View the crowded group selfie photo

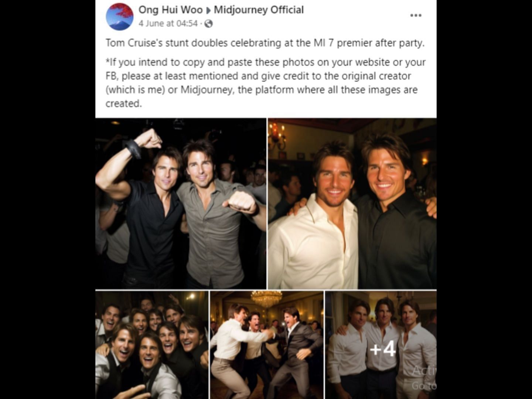(151, 345)
